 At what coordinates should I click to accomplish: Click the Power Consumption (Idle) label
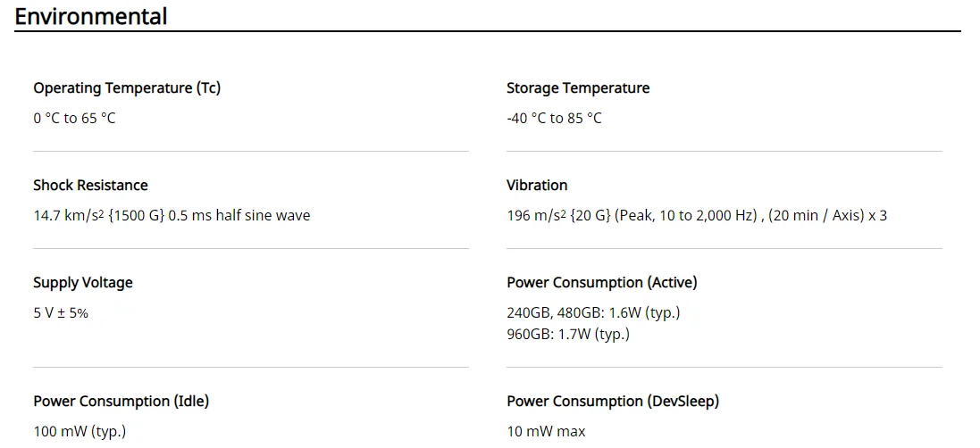click(x=121, y=401)
